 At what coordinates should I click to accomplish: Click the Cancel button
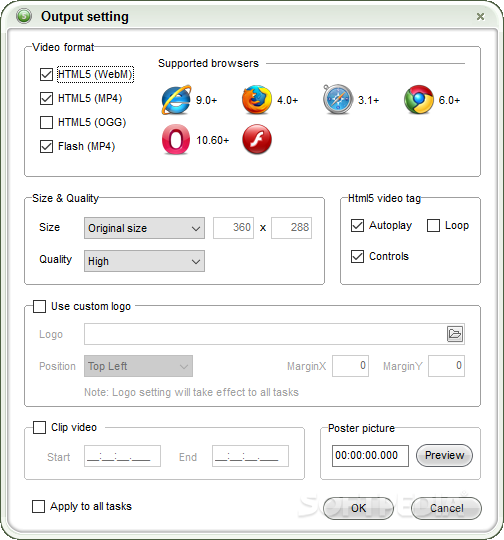click(x=446, y=508)
